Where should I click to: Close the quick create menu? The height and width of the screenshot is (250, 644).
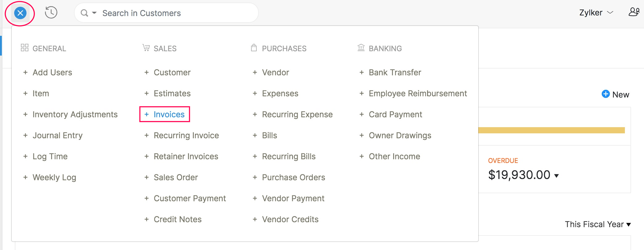(20, 13)
